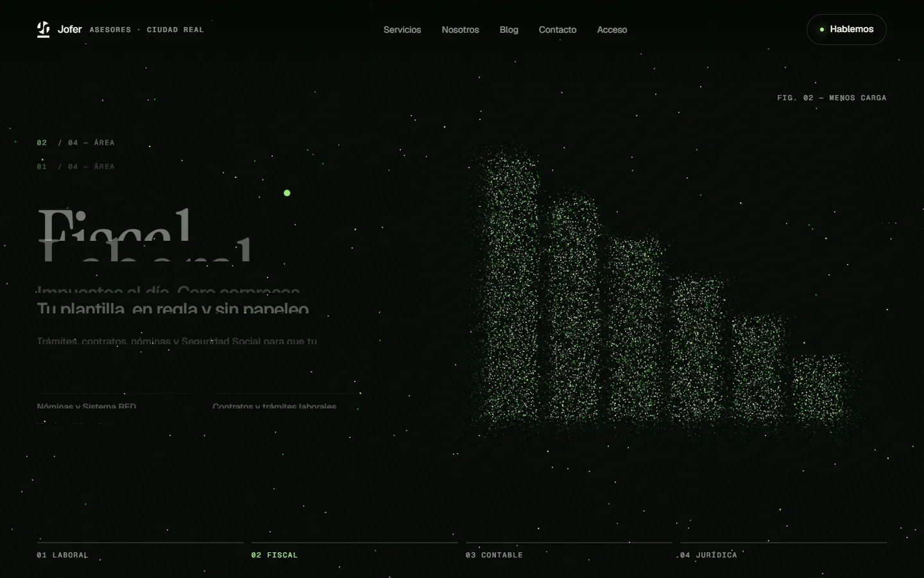Screen dimensions: 924x578
Task: Select the 02 Fiscal tab
Action: (355, 551)
